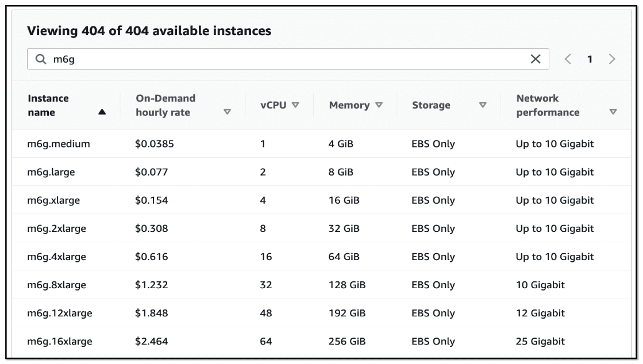Select the m6g.8xlarge row name
Viewport: 643px width, 364px height.
pyautogui.click(x=56, y=285)
